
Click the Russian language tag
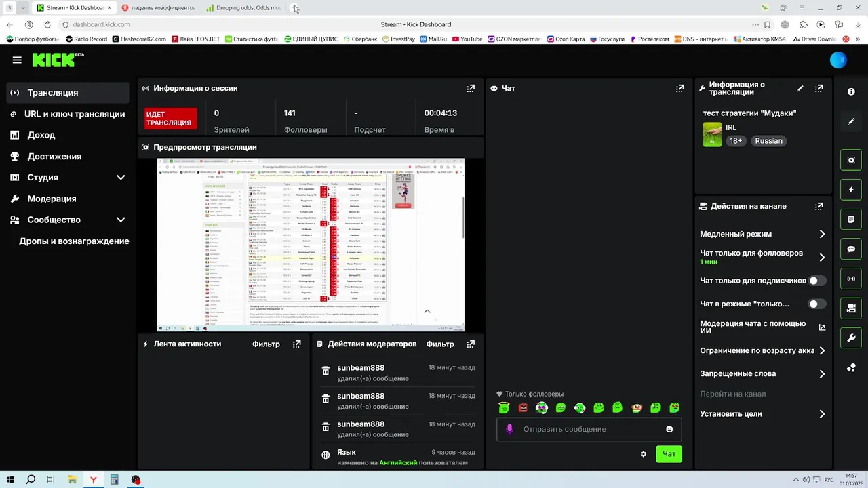(768, 141)
